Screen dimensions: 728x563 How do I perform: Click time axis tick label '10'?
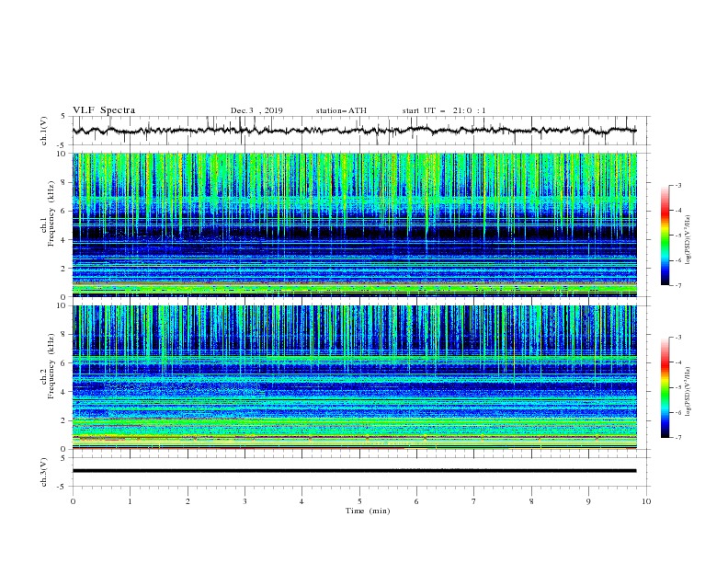(646, 501)
